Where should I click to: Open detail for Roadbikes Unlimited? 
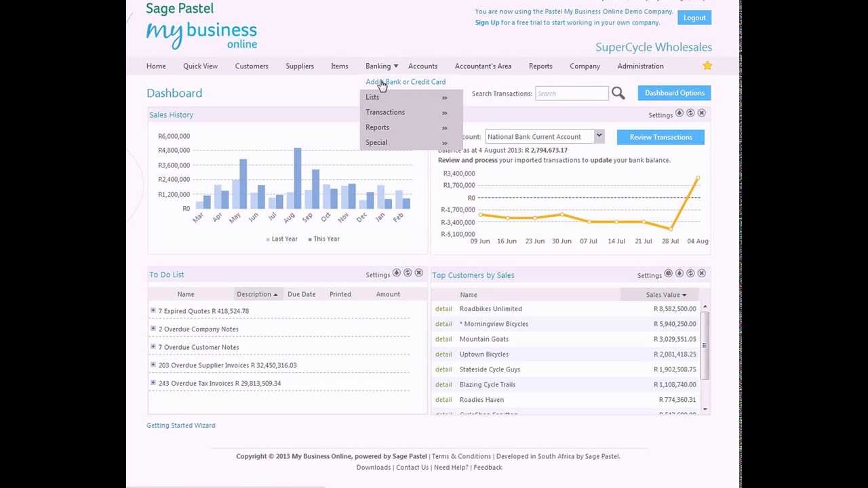point(443,308)
